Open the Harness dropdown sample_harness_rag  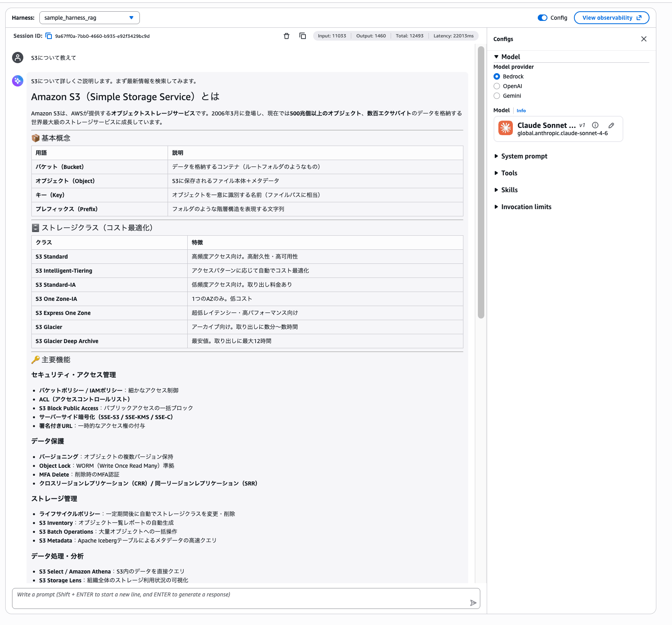(x=90, y=18)
